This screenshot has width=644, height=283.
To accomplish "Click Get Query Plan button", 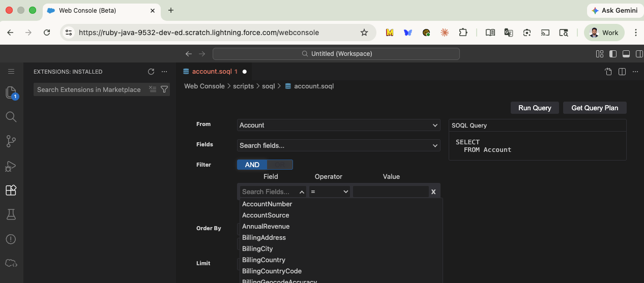I will 595,108.
